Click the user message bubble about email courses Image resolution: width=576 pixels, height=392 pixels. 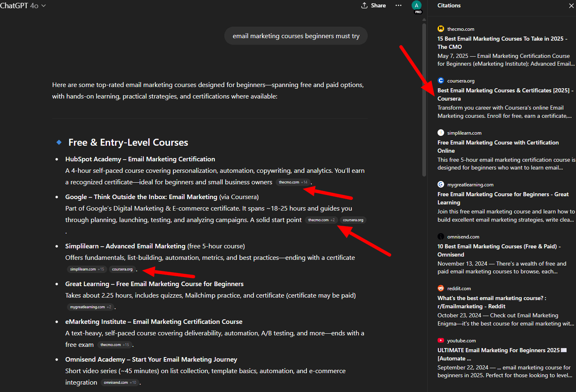coord(296,36)
